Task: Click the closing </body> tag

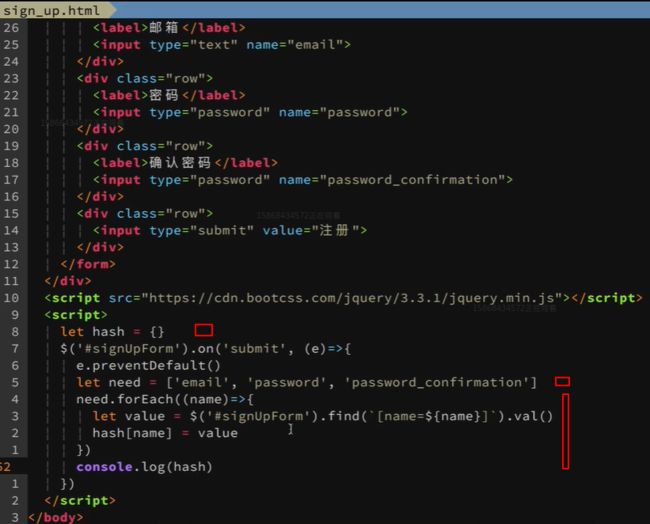Action: pos(56,517)
